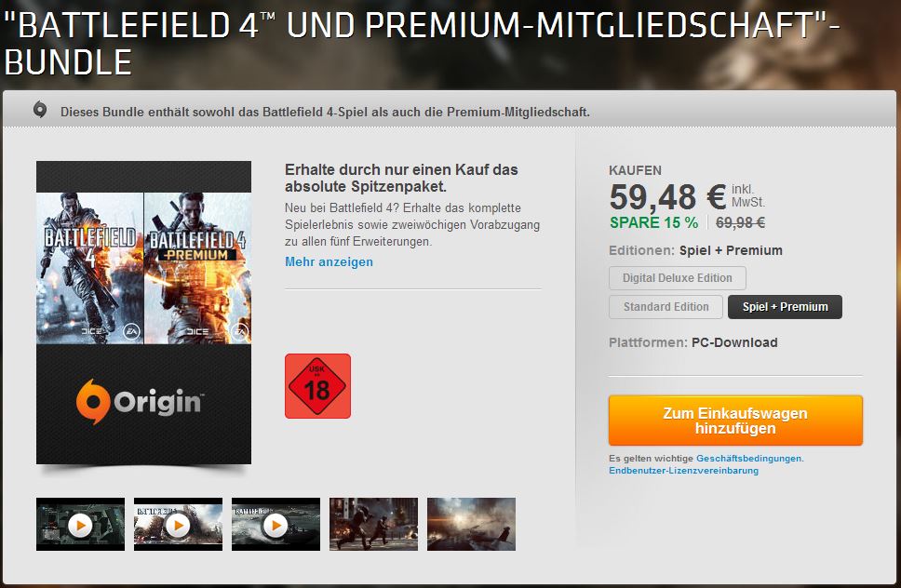Select the Spiel + Premium edition

pyautogui.click(x=785, y=307)
